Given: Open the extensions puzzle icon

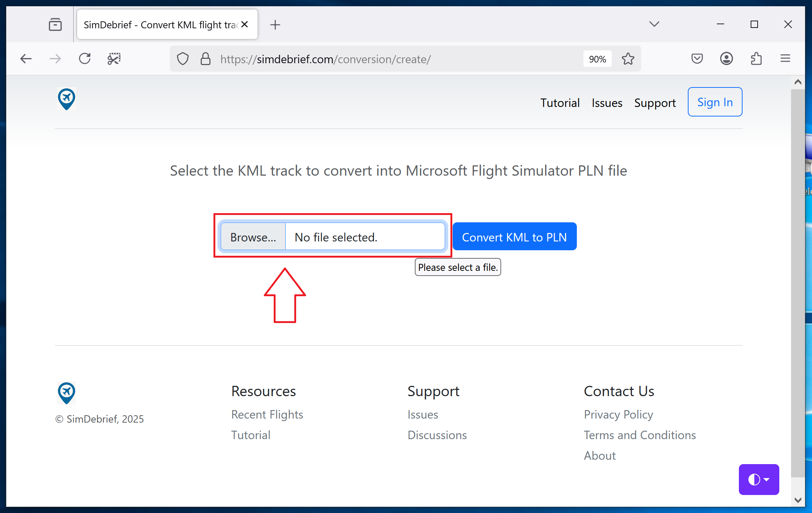Looking at the screenshot, I should pos(756,59).
